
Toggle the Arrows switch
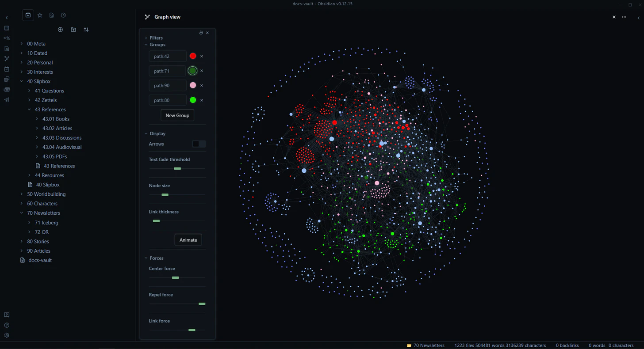(199, 144)
